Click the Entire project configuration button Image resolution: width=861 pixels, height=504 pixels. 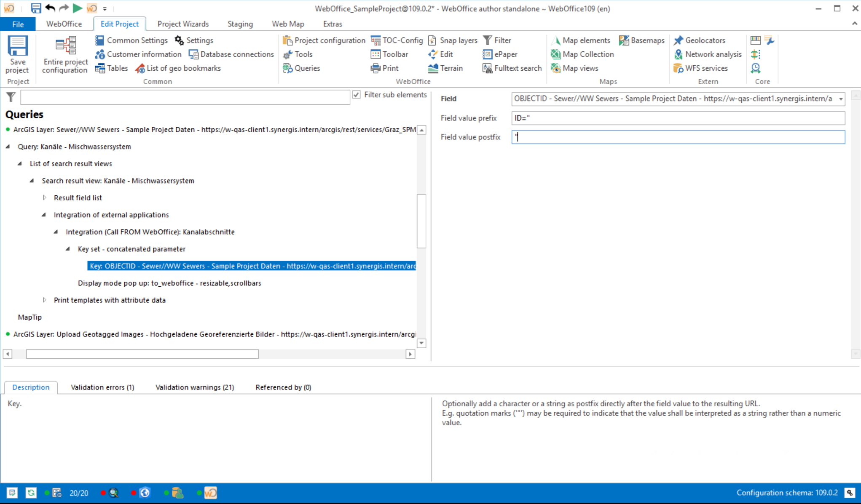point(64,55)
